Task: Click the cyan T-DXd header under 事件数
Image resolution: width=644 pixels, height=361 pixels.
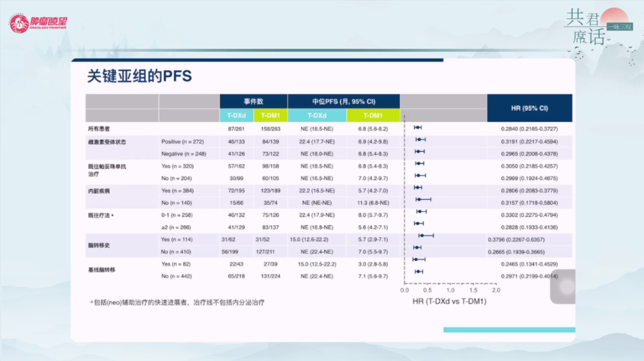Action: coord(236,116)
